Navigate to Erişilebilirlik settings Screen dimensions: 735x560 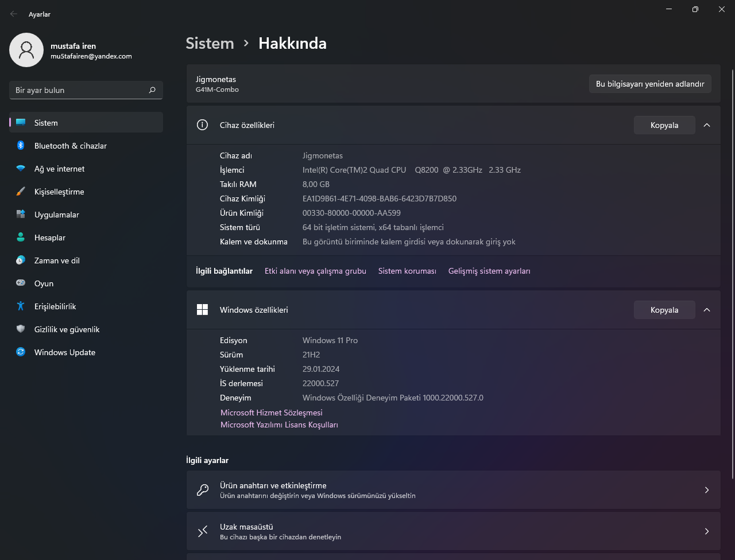coord(55,306)
